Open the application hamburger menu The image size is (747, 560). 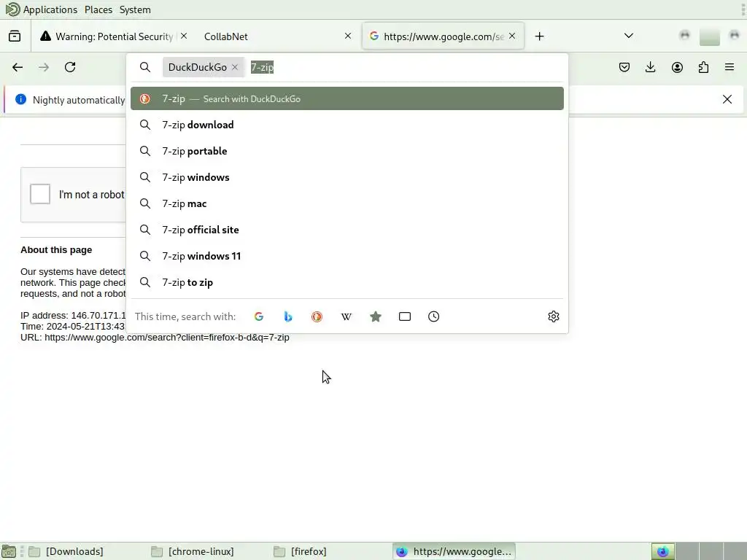729,67
